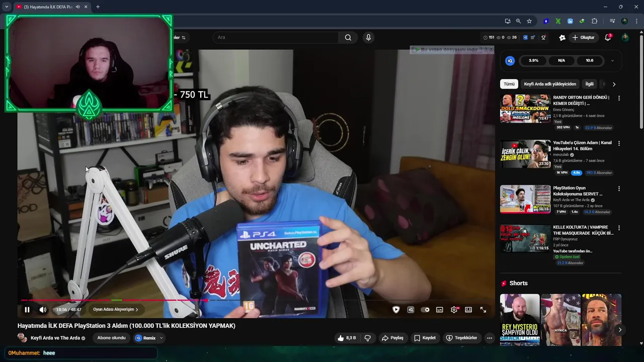Click the 3.9% stat pill
The height and width of the screenshot is (362, 644).
point(534,60)
